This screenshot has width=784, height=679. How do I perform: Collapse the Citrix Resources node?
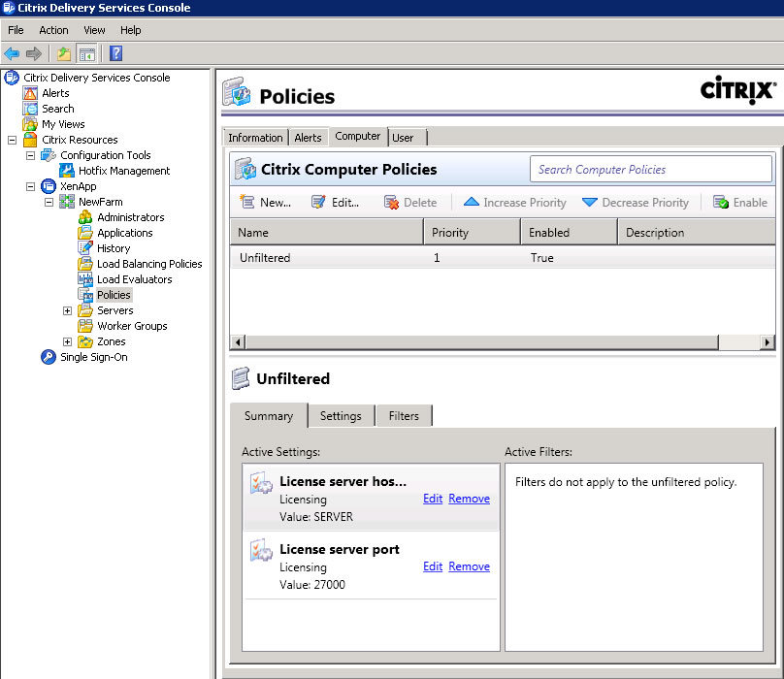coord(12,140)
